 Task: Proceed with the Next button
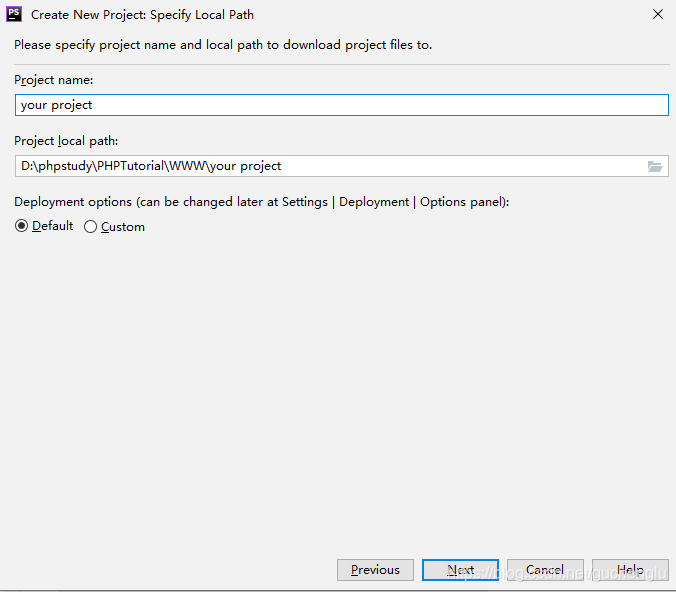460,570
